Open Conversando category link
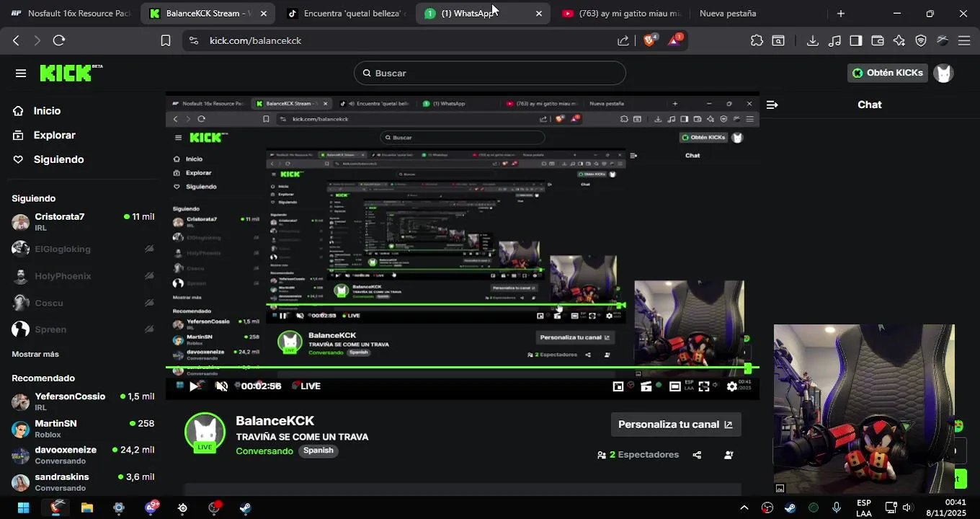 tap(264, 451)
